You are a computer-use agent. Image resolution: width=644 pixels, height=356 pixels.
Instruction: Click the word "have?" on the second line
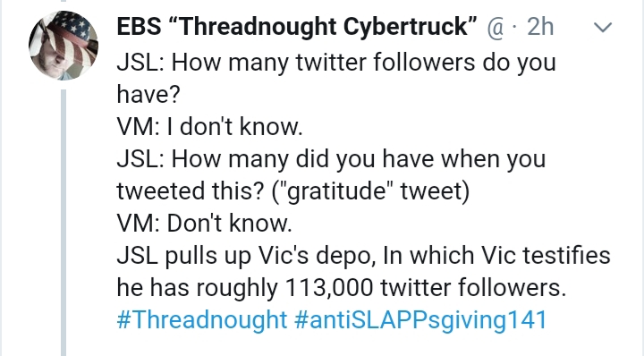click(x=148, y=95)
